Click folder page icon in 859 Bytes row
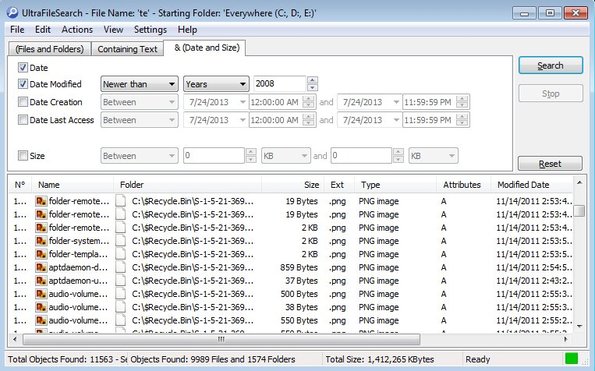This screenshot has width=595, height=371. pos(121,267)
